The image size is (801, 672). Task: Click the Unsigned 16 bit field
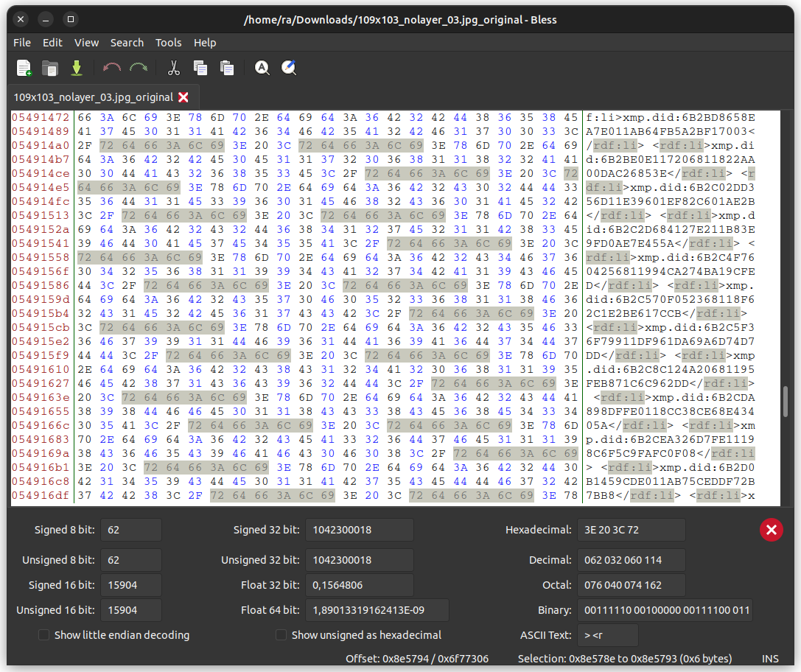point(131,609)
